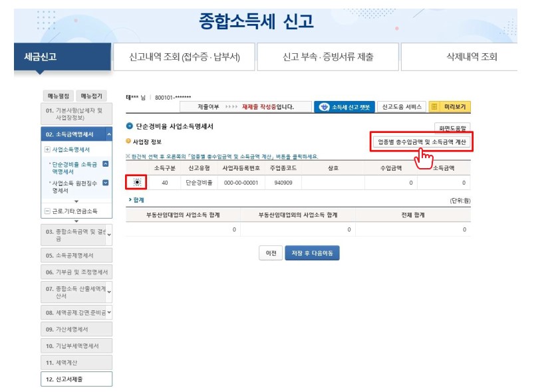Click the 업종별 총수입금액 및 소득금액 계산 button
The image size is (560, 392).
click(x=422, y=142)
